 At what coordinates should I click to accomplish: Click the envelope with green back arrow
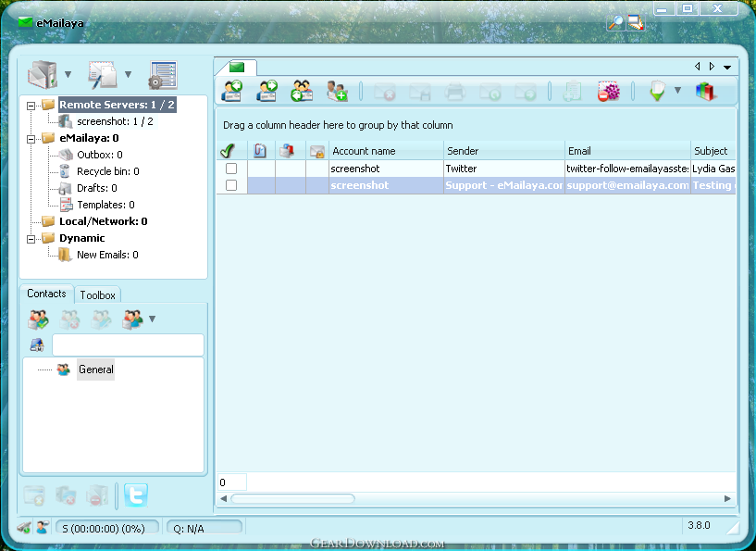pyautogui.click(x=490, y=91)
